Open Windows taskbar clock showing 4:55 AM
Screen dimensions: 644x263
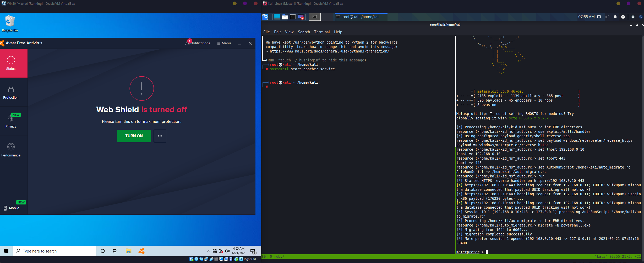coord(239,251)
